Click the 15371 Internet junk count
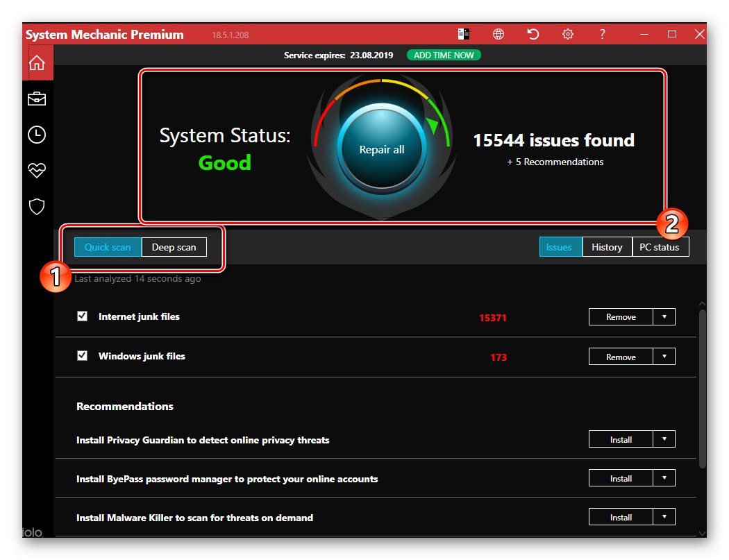729x560 pixels. click(x=493, y=317)
